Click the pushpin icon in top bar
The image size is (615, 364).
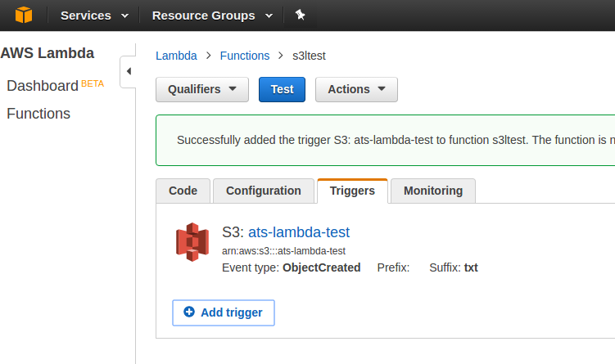click(300, 15)
